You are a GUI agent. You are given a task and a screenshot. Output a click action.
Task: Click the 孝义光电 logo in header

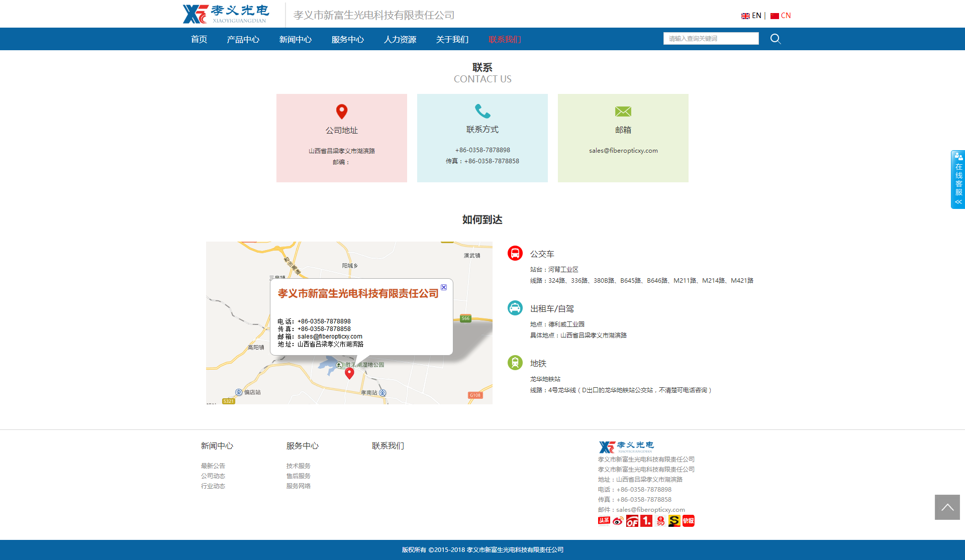[226, 14]
